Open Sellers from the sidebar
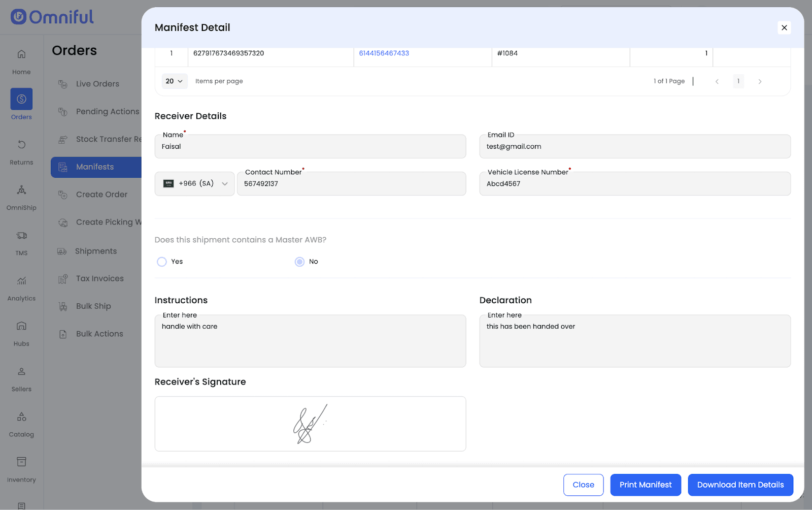 point(21,372)
